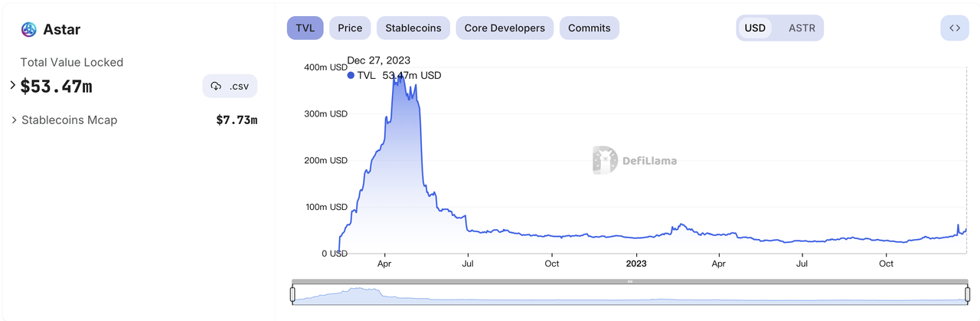The image size is (980, 321).
Task: Click the Astar logo icon
Action: tap(29, 30)
